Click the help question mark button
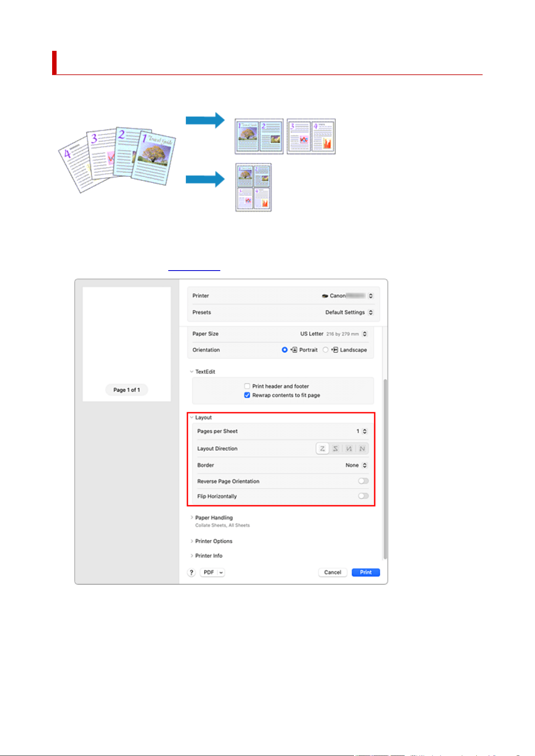Screen dimensions: 535x756 point(192,572)
